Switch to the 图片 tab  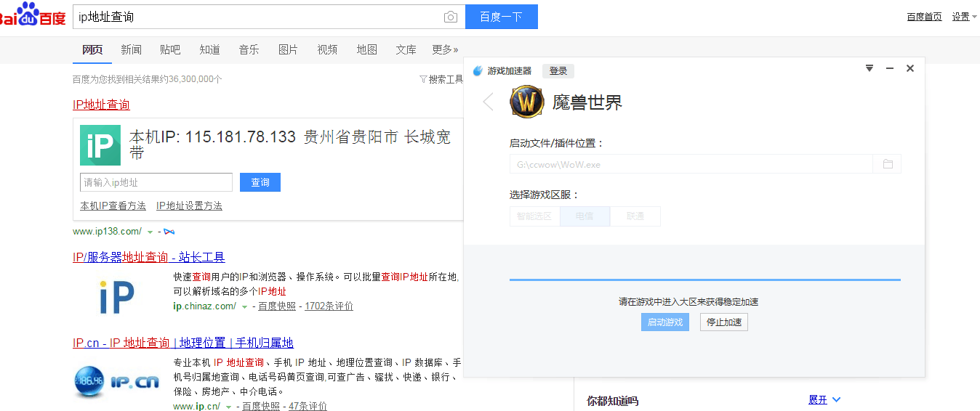(x=288, y=49)
